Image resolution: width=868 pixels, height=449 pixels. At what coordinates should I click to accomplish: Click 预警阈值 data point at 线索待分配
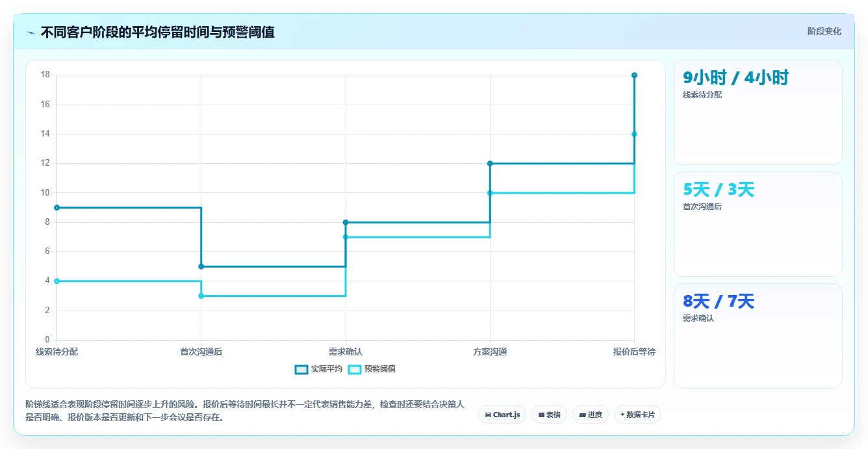[x=57, y=281]
